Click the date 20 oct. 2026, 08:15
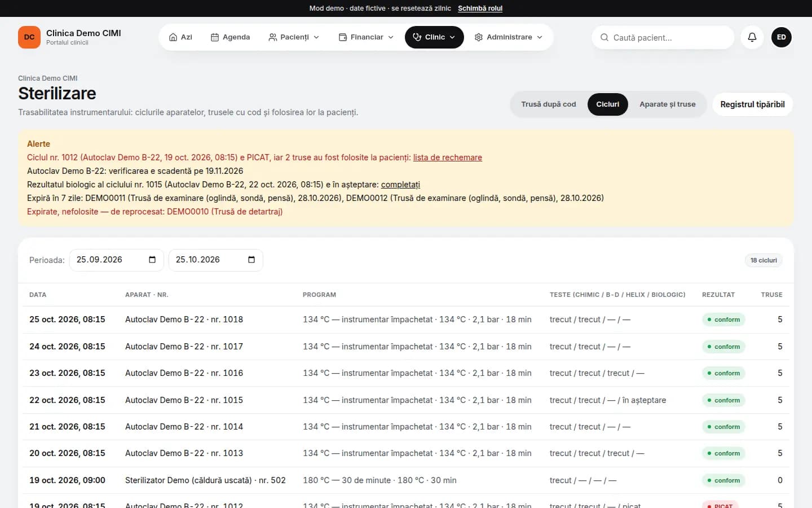 (x=67, y=453)
